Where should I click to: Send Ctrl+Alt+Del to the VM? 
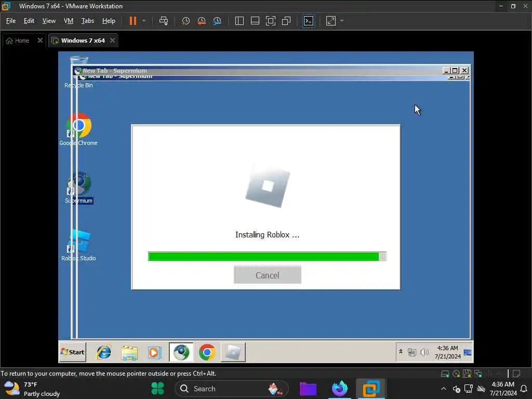164,21
